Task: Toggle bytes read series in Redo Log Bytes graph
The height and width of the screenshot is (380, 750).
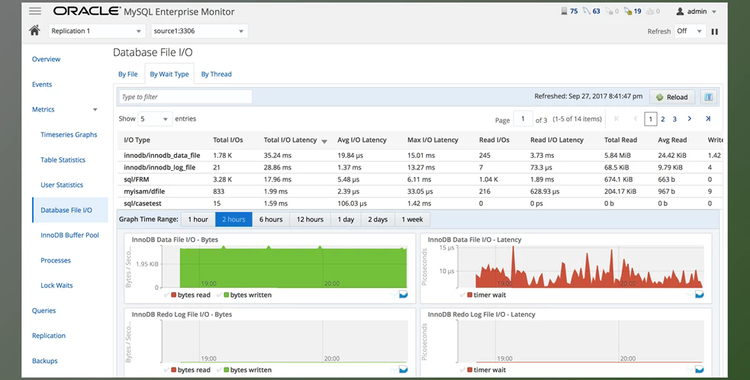Action: (x=187, y=370)
